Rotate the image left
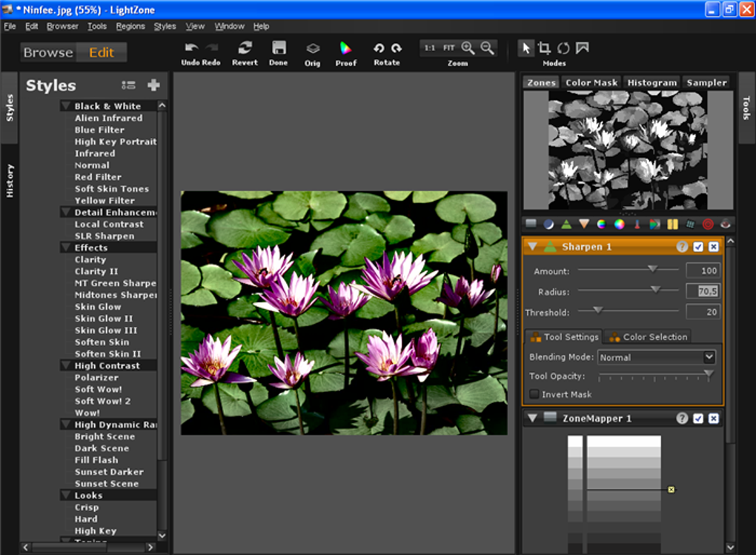This screenshot has width=756, height=555. (379, 48)
